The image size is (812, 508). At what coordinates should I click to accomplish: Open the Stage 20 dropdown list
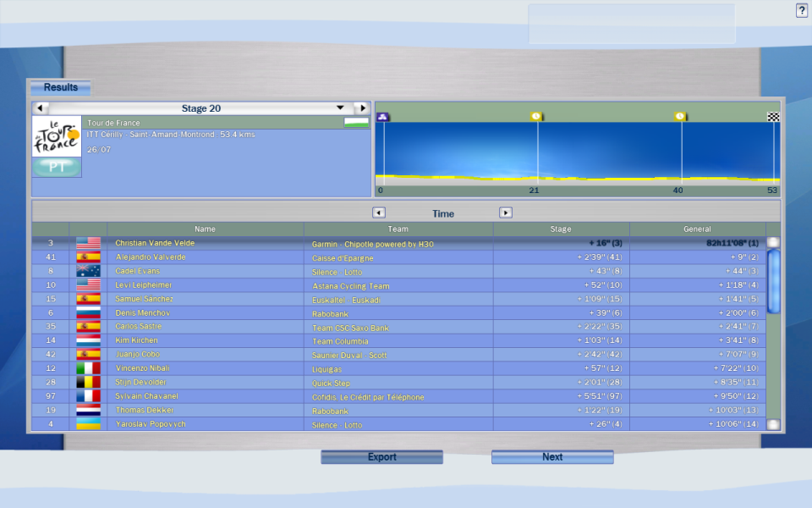pyautogui.click(x=341, y=108)
